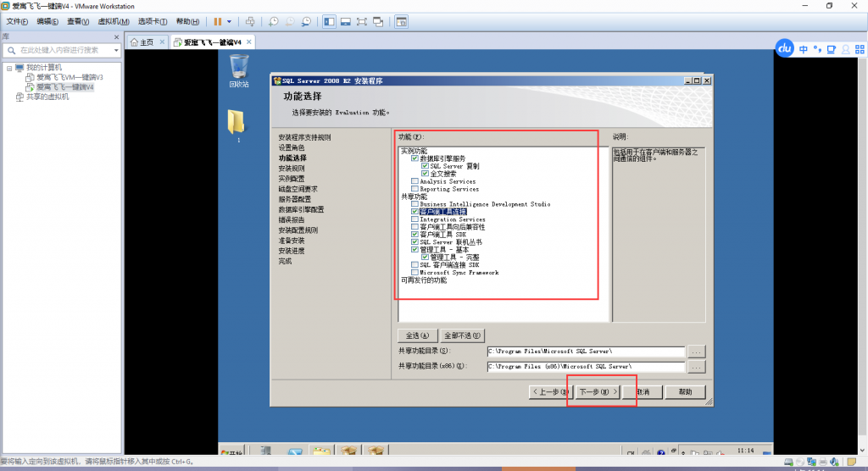Open the 选项卡(T) menu

coord(153,21)
